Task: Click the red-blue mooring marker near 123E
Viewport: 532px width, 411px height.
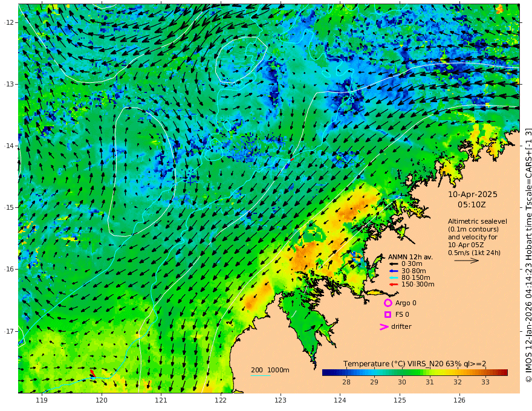Action: [290, 163]
